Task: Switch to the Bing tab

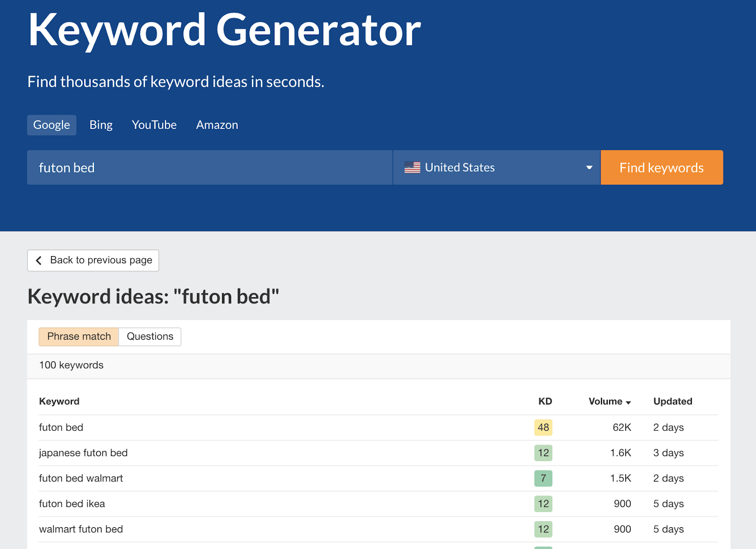Action: 101,125
